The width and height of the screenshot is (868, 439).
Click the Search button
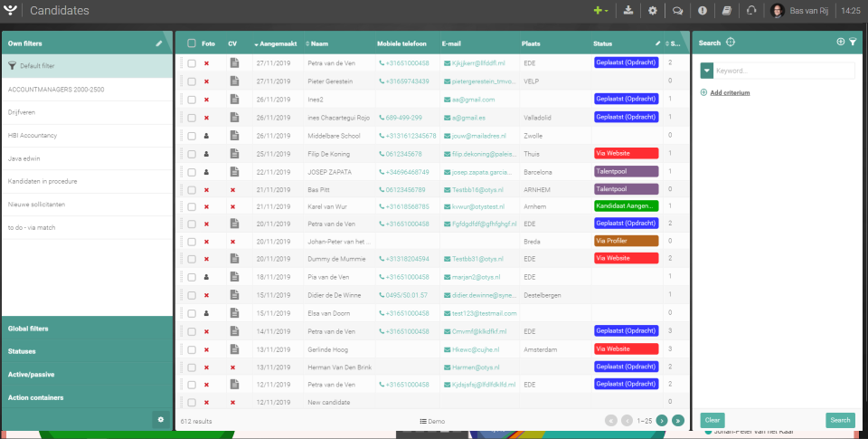coord(840,420)
